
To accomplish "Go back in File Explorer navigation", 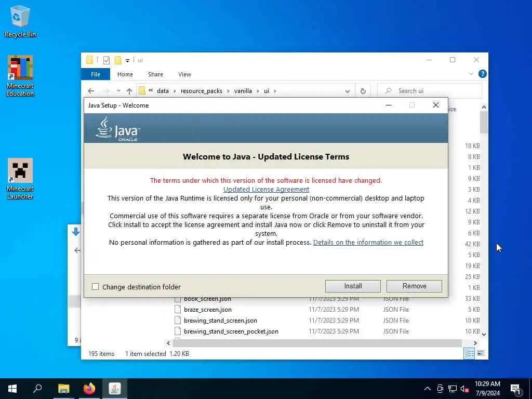I will tap(90, 91).
